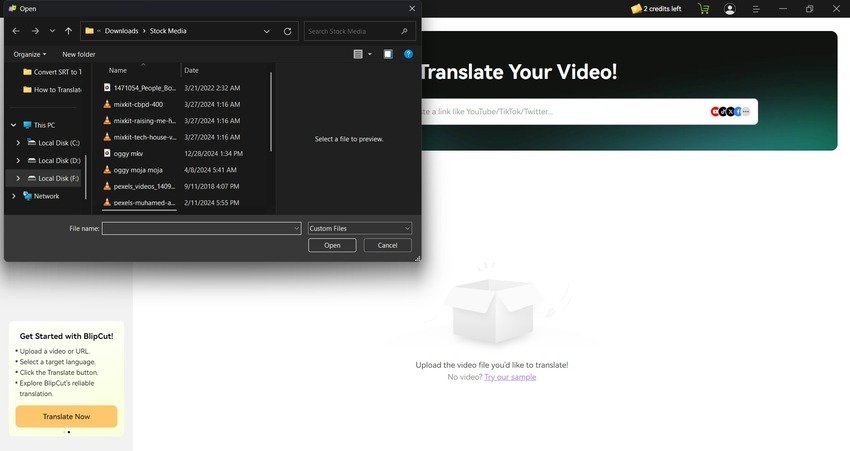Open the BlipCut shopping cart
850x451 pixels.
coord(704,9)
